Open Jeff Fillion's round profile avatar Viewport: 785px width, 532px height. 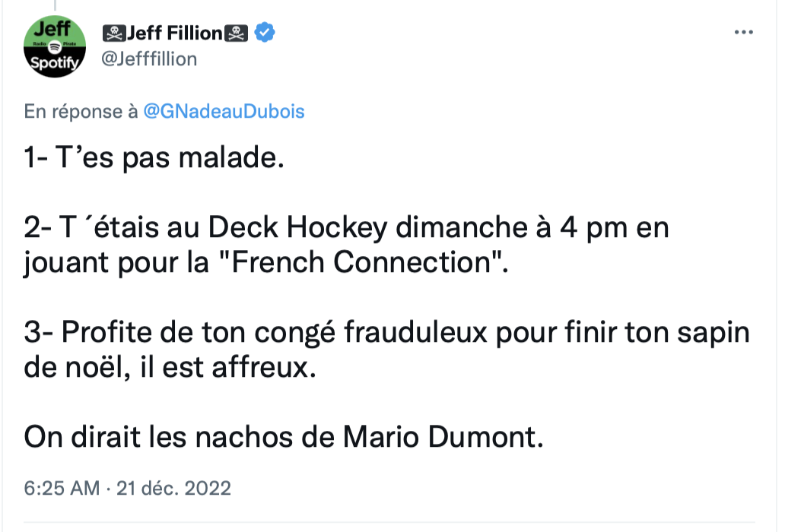click(55, 46)
